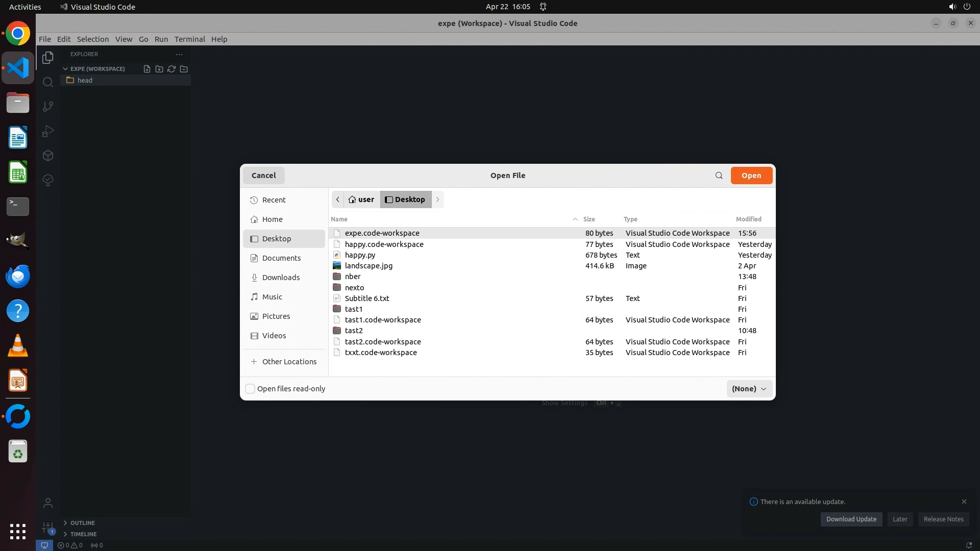Click the New File icon in Explorer
Viewport: 980px width, 551px height.
[x=147, y=69]
